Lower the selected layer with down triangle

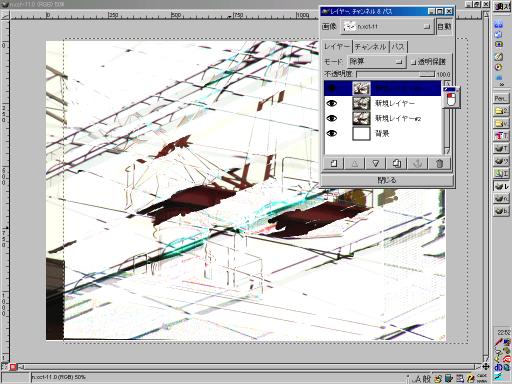(376, 164)
